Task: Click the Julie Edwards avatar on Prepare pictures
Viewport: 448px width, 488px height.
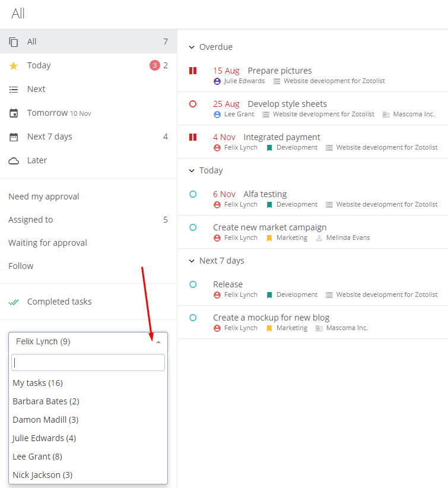Action: tap(217, 81)
